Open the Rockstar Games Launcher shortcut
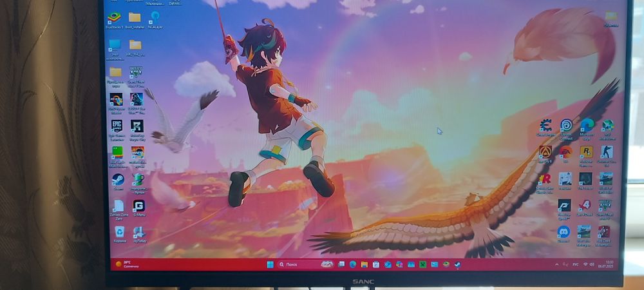 click(586, 155)
